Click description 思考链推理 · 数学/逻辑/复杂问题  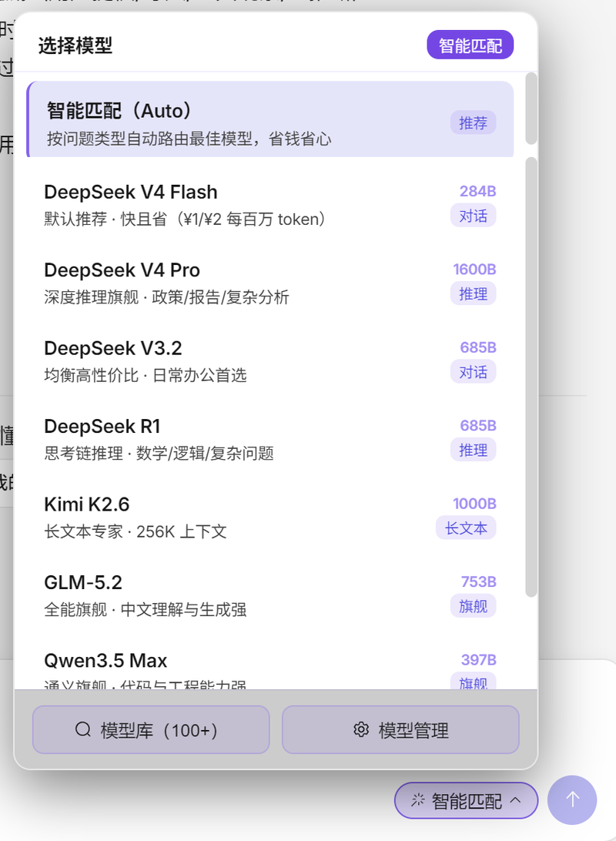(159, 453)
